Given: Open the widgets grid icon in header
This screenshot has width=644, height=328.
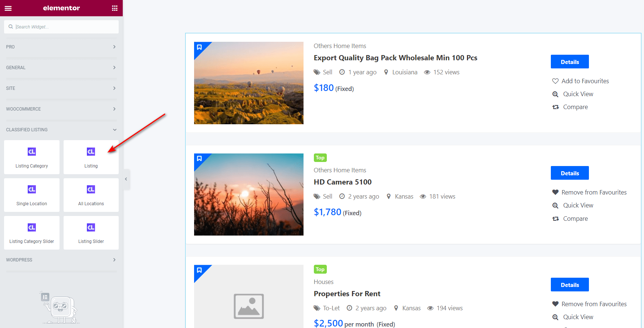Looking at the screenshot, I should pos(115,8).
